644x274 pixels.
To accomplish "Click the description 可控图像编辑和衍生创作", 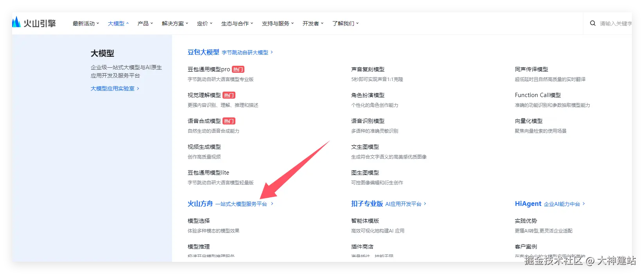I will pyautogui.click(x=377, y=183).
